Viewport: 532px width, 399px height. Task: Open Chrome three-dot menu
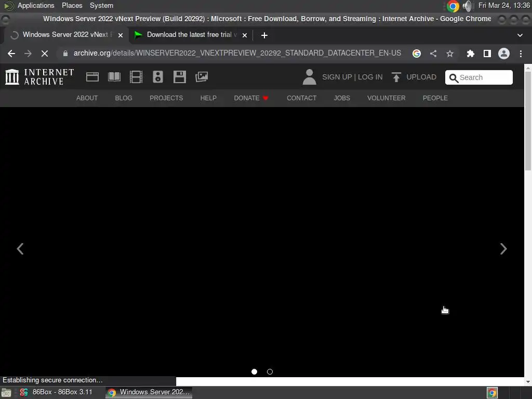click(x=521, y=54)
